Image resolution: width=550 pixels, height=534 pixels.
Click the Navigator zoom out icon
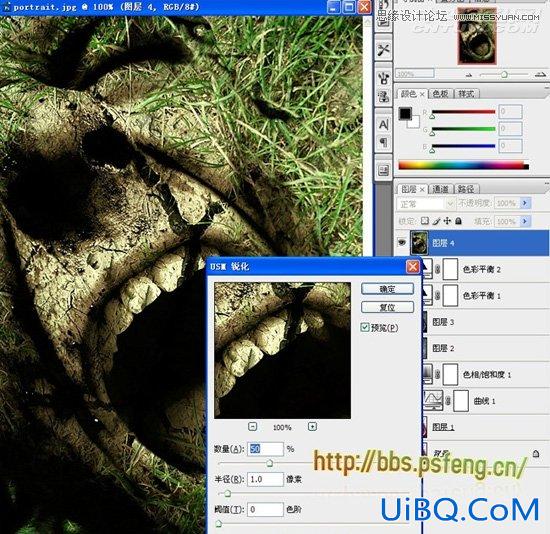click(x=469, y=74)
